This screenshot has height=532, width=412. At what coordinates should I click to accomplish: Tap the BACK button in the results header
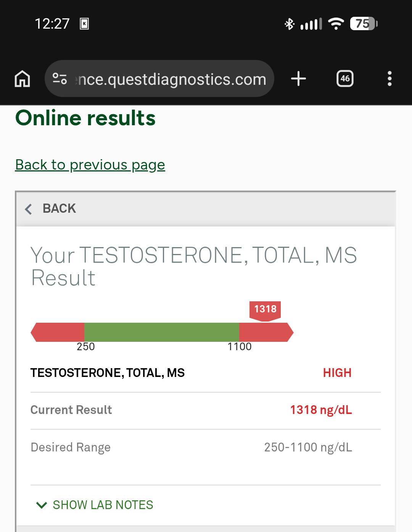[x=59, y=209]
